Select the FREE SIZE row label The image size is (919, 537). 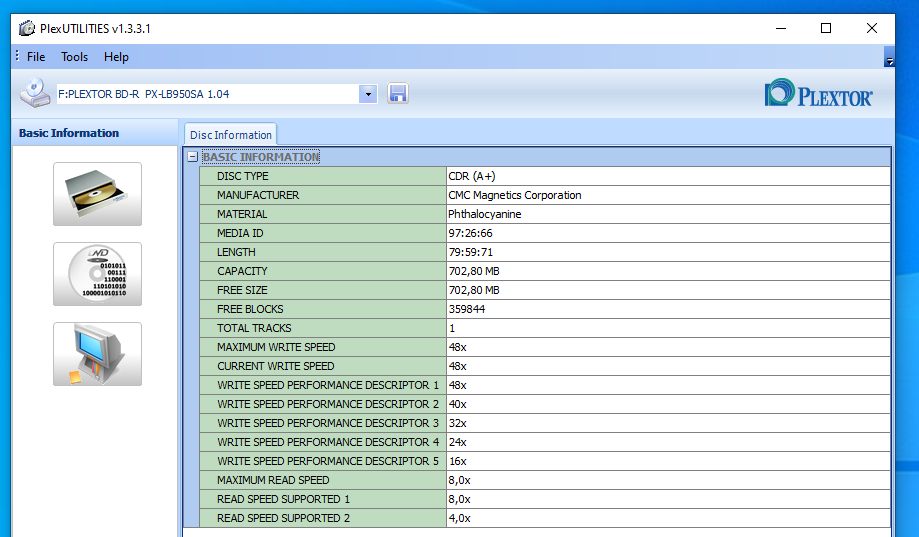point(323,290)
